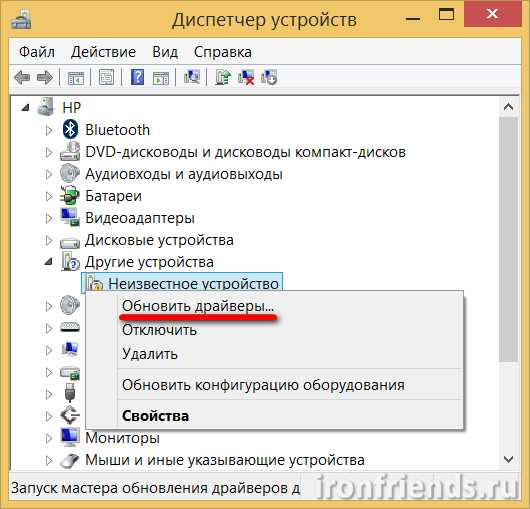This screenshot has height=509, width=530.
Task: Click the Properties sheet toolbar icon
Action: [x=106, y=78]
